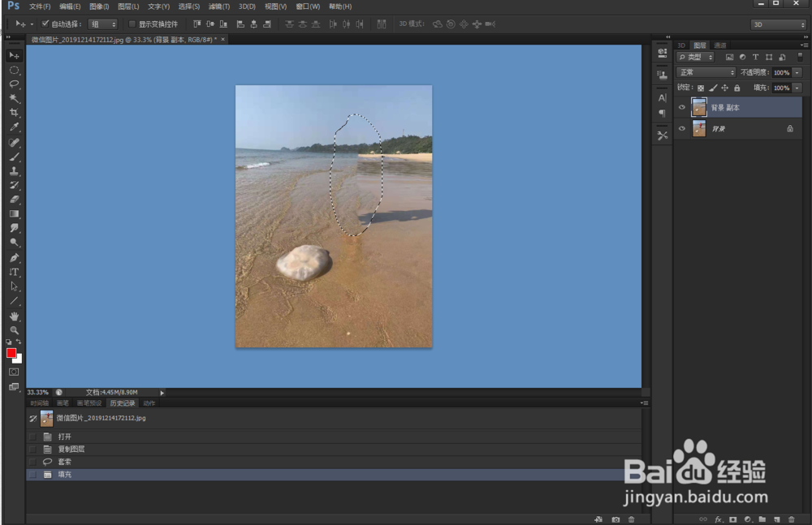
Task: Select the Smudge tool
Action: (14, 228)
